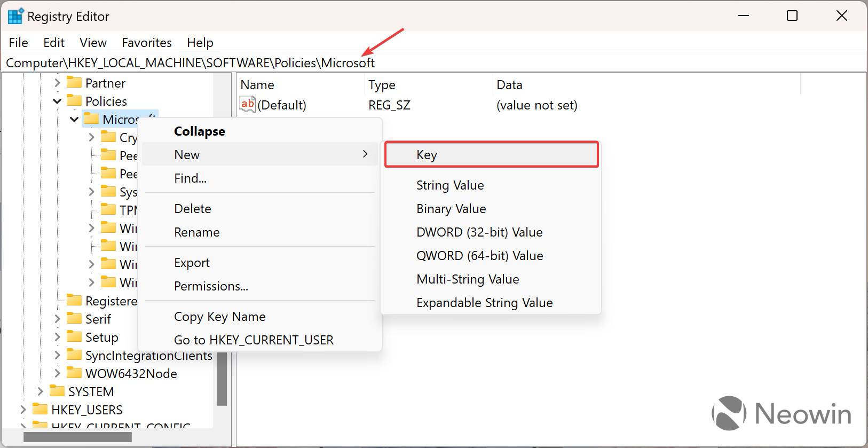This screenshot has height=448, width=868.
Task: Click the SYSTEM folder icon
Action: (x=57, y=391)
